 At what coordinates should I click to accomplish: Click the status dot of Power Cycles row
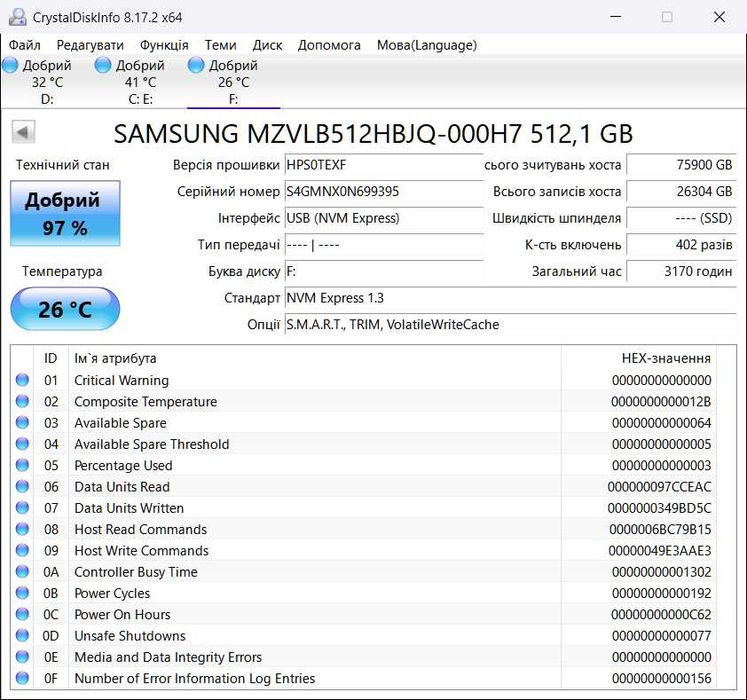22,593
